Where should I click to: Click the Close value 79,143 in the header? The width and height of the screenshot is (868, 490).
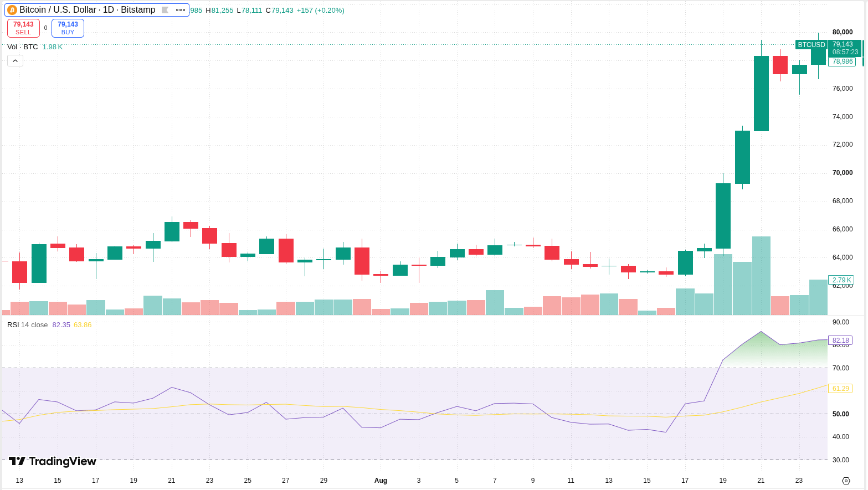tap(279, 11)
